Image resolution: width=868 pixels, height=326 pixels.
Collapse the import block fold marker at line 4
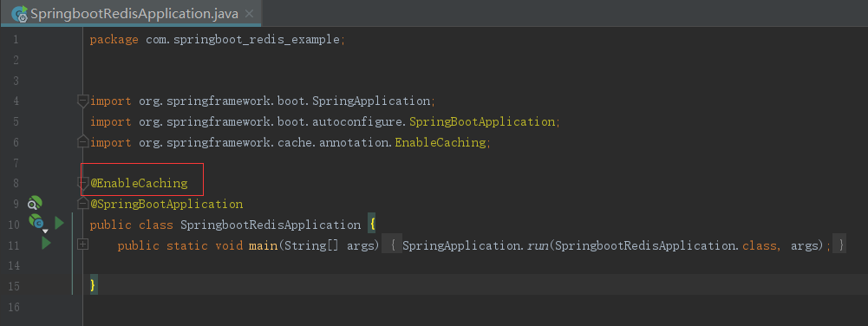tap(83, 101)
